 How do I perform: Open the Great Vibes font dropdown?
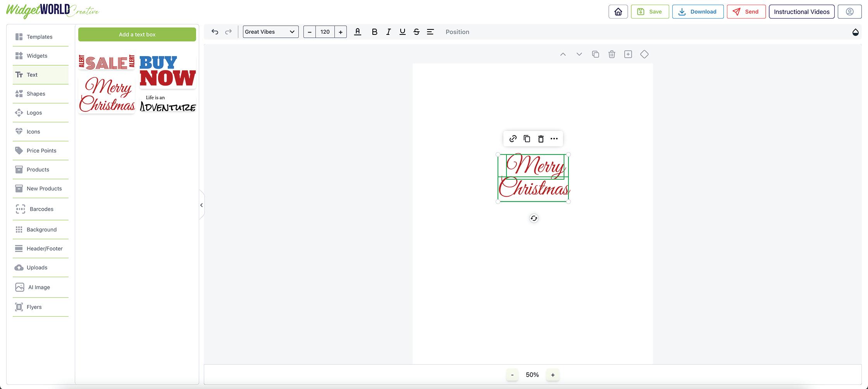(270, 32)
